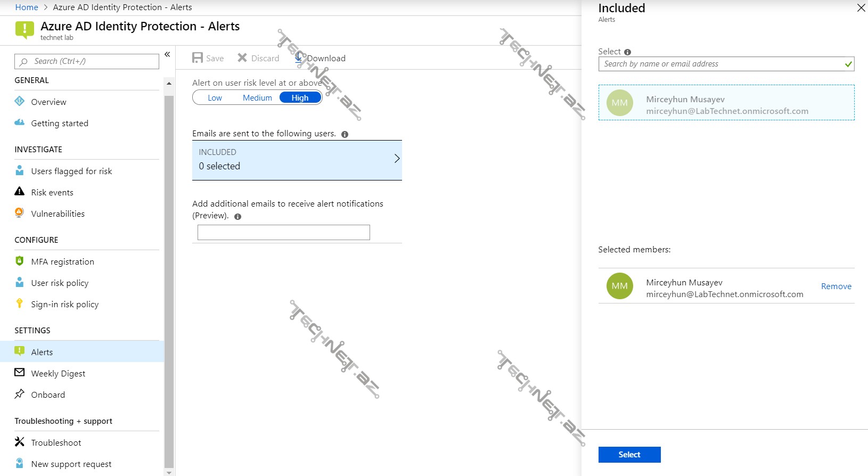Click the Sign-in risk policy key icon
The height and width of the screenshot is (476, 868).
click(20, 303)
